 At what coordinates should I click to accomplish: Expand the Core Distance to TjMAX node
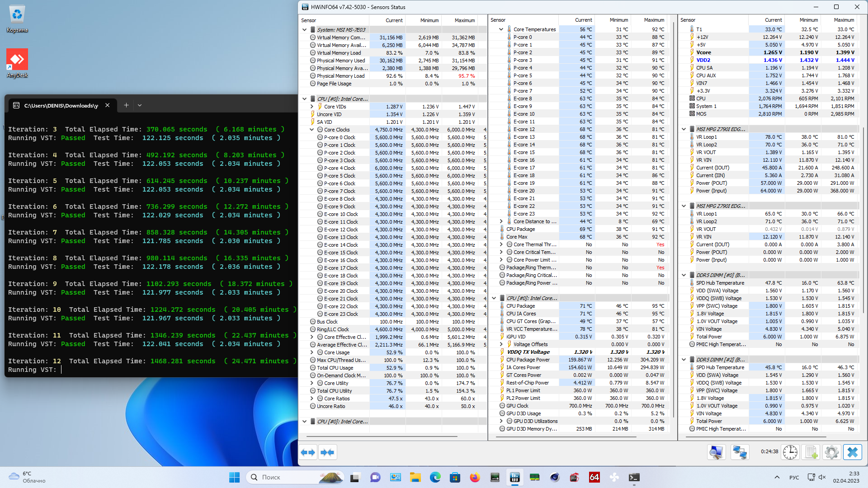[501, 221]
